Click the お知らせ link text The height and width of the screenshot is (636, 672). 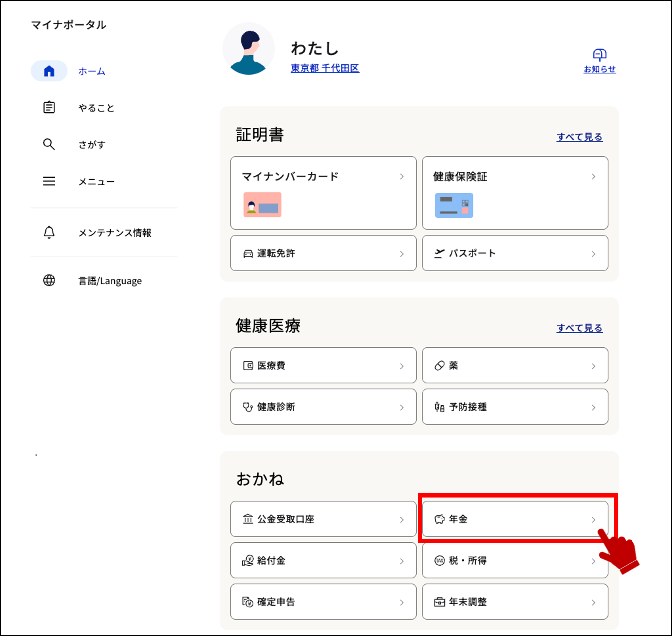click(x=599, y=69)
